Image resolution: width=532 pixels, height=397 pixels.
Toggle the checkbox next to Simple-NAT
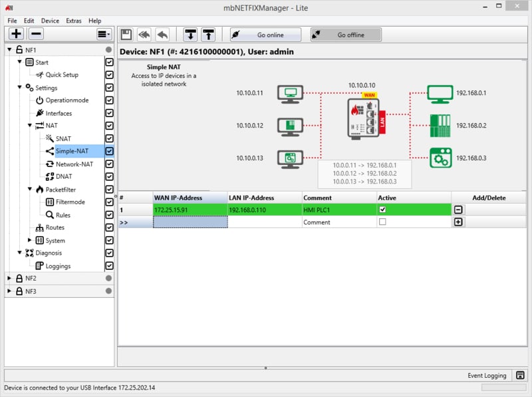pyautogui.click(x=110, y=151)
